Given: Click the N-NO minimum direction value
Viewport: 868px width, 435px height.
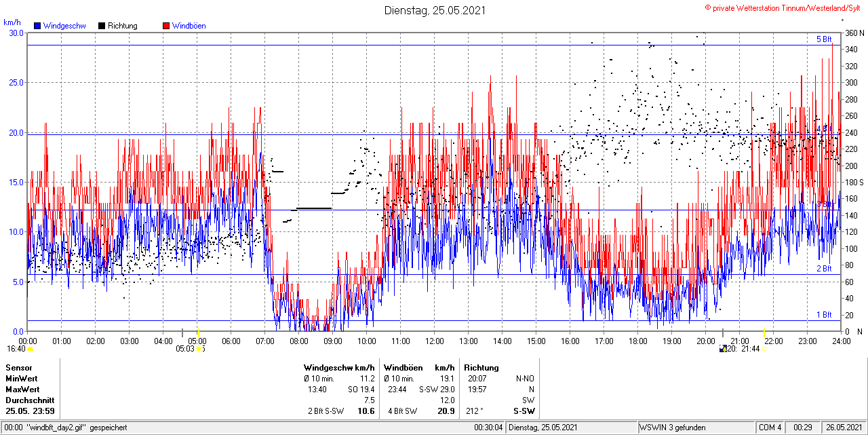Looking at the screenshot, I should pos(526,378).
